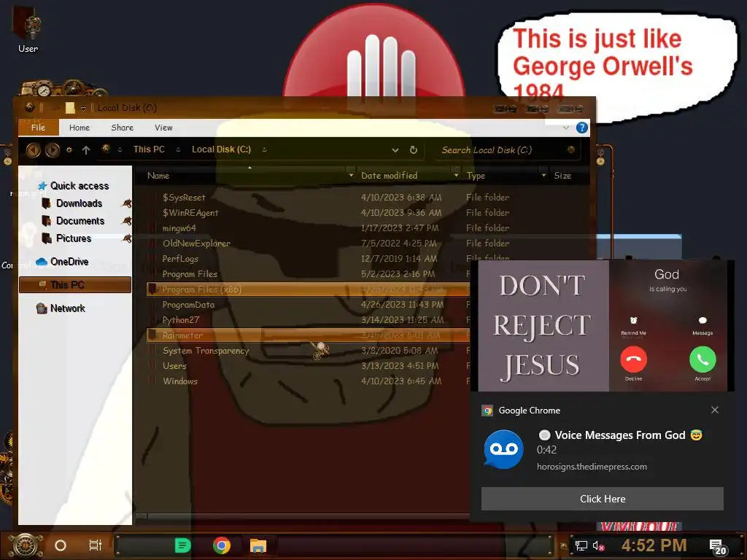This screenshot has width=747, height=560.
Task: Refresh the Local Disk (C:) folder view
Action: click(414, 150)
